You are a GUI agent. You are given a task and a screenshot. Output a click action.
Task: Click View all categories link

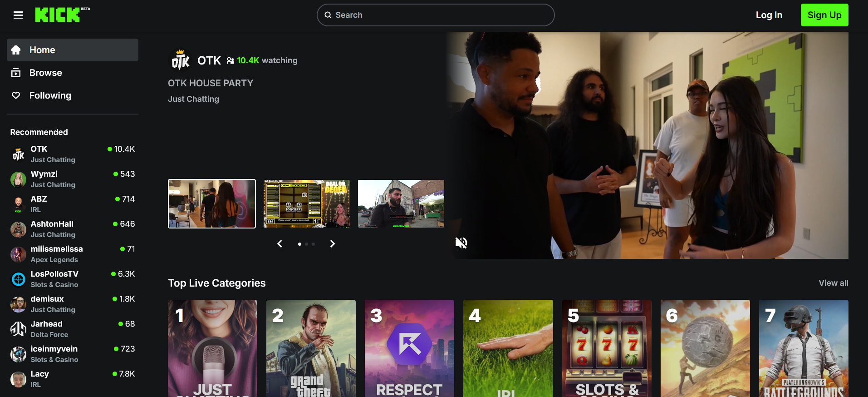[834, 283]
